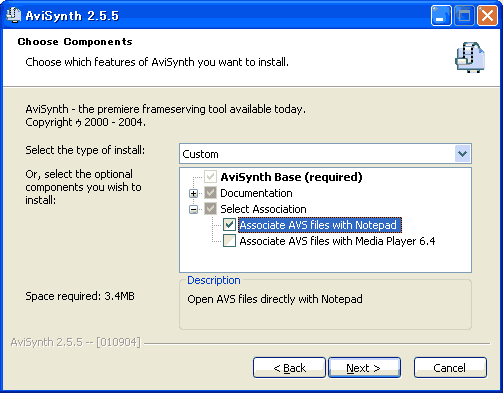The image size is (503, 393).
Task: Uncheck Associate AVS files with Notepad
Action: pyautogui.click(x=229, y=225)
